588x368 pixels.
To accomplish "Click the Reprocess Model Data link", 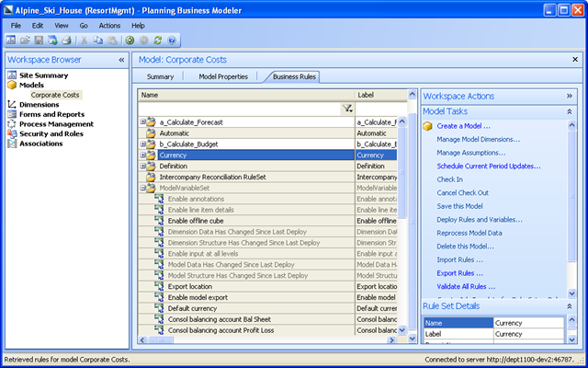I will coord(469,233).
